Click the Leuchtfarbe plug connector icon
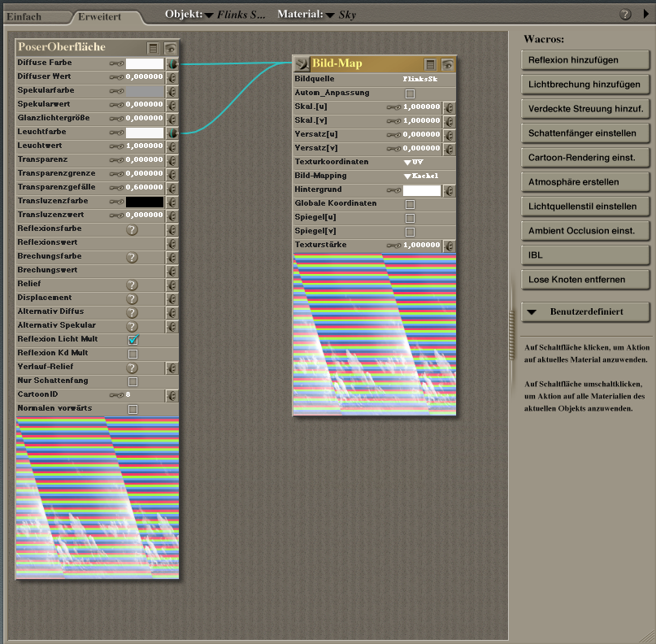Image resolution: width=656 pixels, height=644 pixels. 172,133
